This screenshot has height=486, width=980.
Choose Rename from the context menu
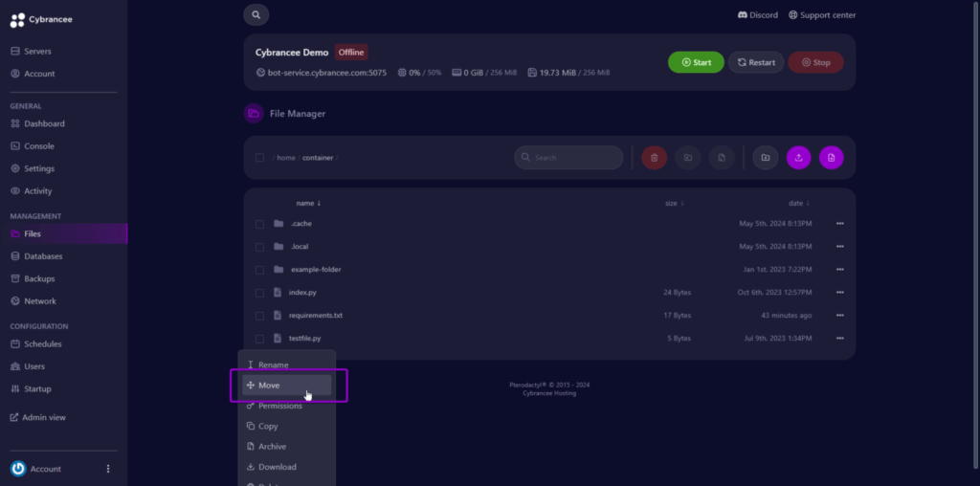(287, 364)
